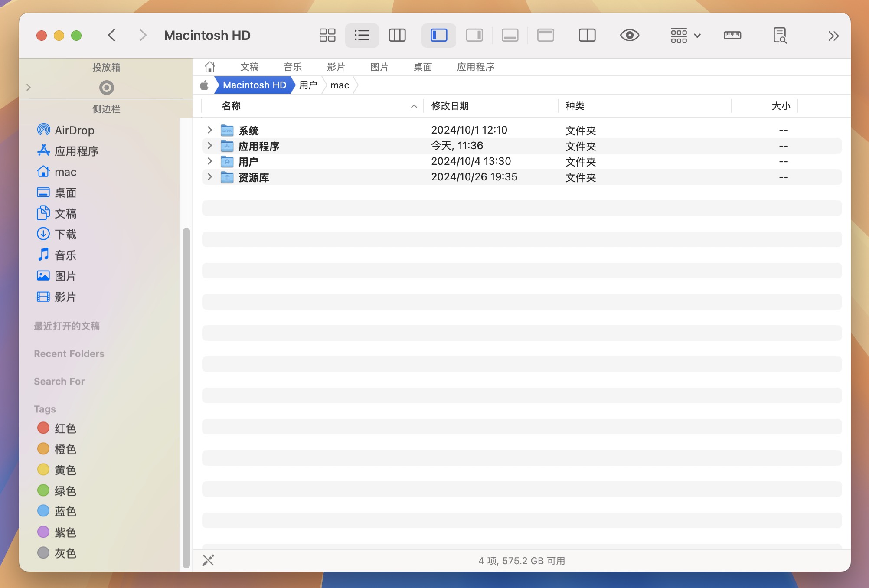Collapse the 投放箱 section chevron
This screenshot has height=588, width=869.
(29, 87)
